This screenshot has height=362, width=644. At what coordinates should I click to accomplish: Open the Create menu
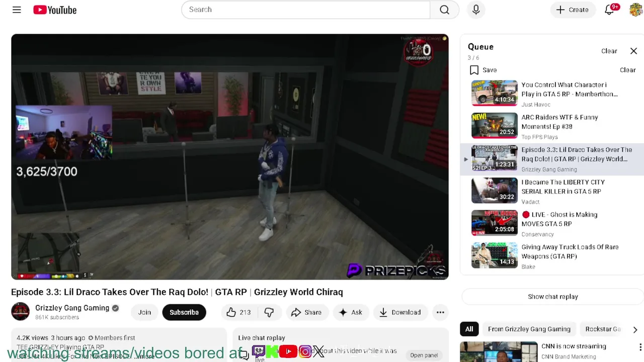pos(572,10)
